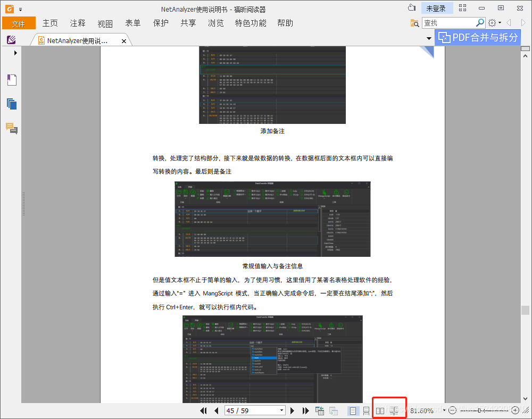Open the 保护 ribbon tab
The width and height of the screenshot is (532, 419).
161,23
